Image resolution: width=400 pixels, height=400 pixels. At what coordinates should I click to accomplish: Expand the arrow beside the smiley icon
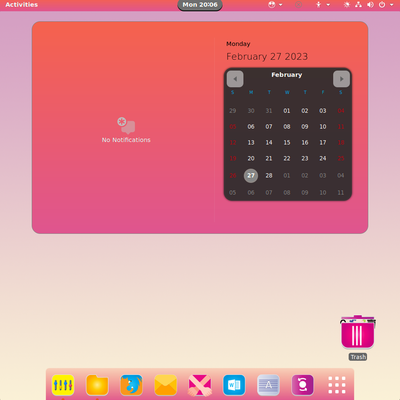point(281,5)
